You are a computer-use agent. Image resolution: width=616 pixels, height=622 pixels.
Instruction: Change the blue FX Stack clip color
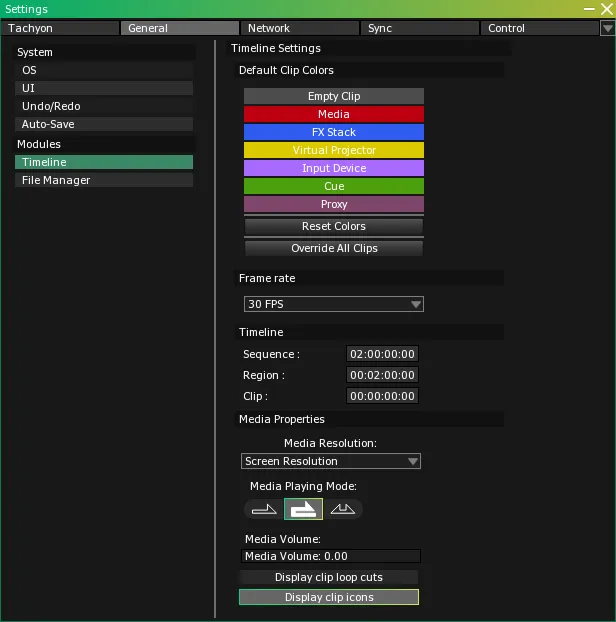click(334, 132)
